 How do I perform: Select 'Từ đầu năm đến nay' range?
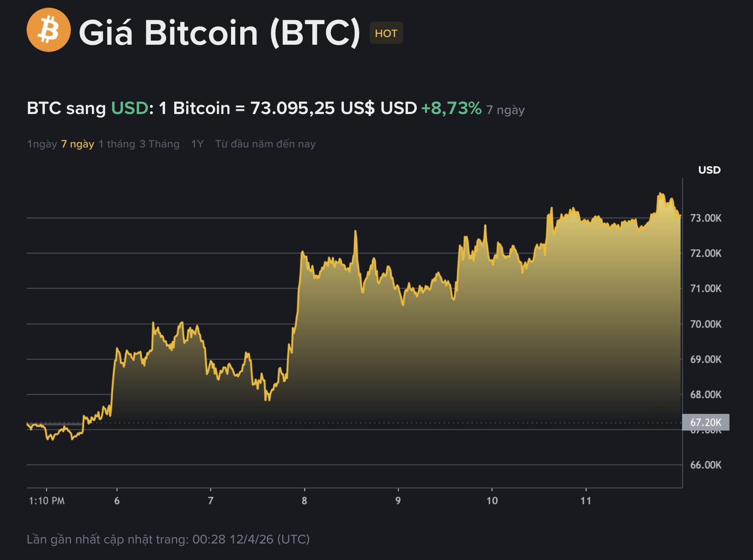point(265,144)
